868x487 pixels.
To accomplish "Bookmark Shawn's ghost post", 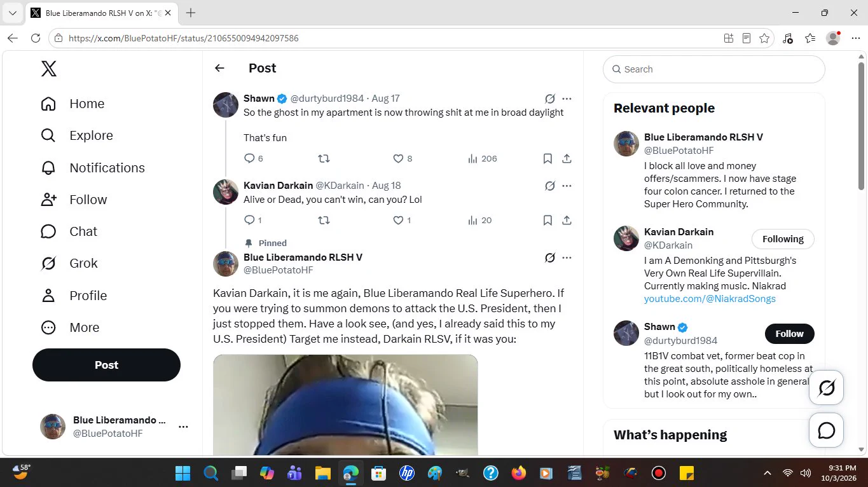I will [x=548, y=158].
